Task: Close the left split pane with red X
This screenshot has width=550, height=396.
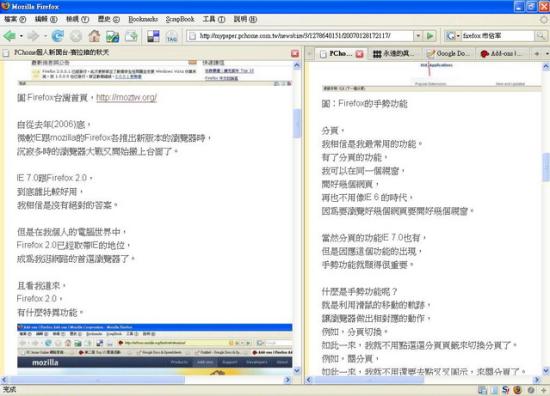Action: pos(295,53)
